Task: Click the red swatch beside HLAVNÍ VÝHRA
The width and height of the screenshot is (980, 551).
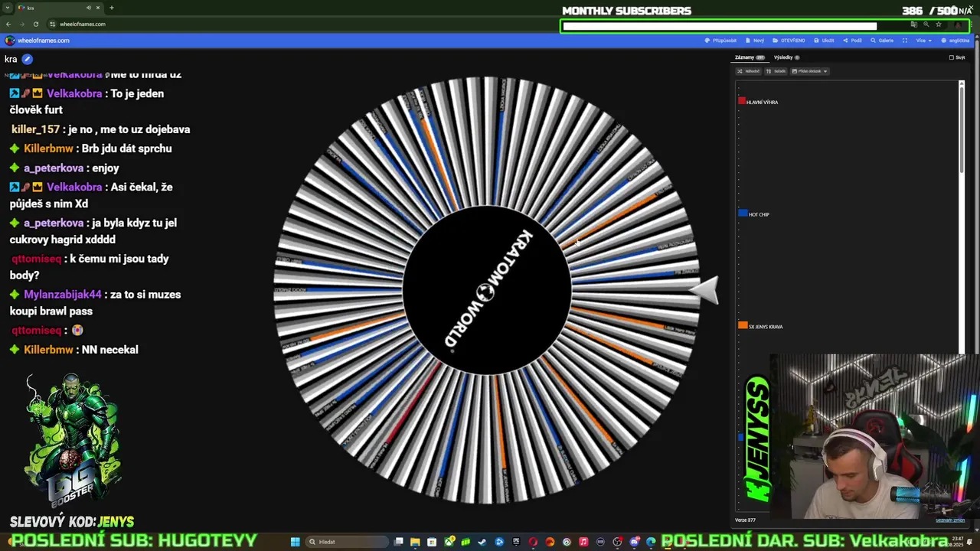Action: point(742,101)
